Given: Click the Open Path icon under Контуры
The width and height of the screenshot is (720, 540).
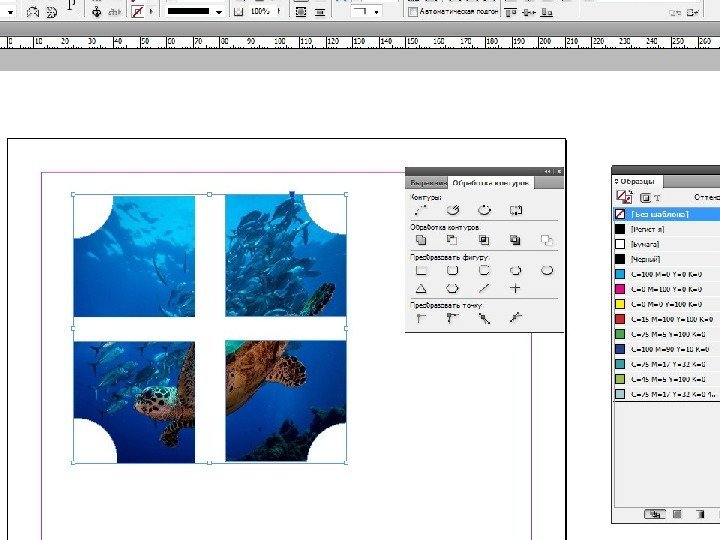Looking at the screenshot, I should (x=453, y=210).
